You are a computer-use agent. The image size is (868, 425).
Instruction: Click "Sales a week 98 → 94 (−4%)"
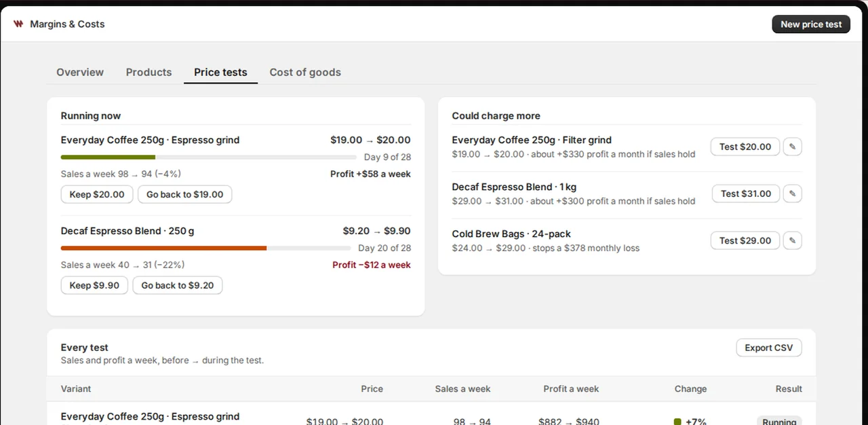(121, 174)
